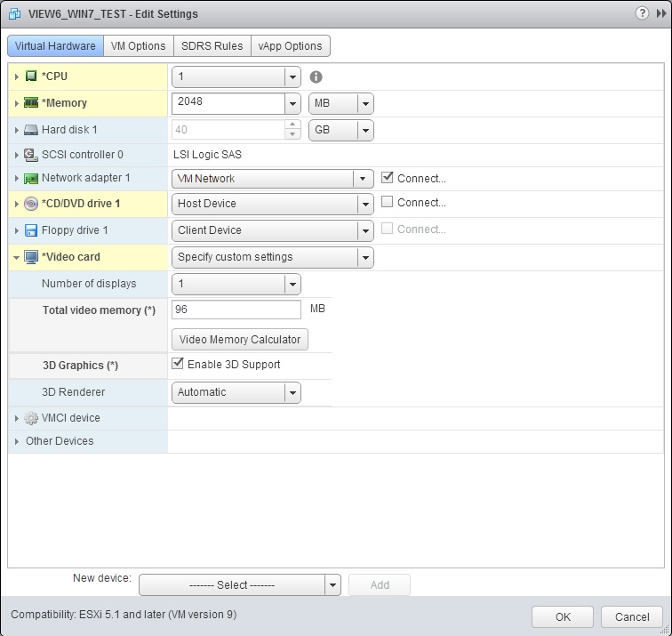Expand the Network adapter 1 row
This screenshot has width=672, height=636.
16,179
